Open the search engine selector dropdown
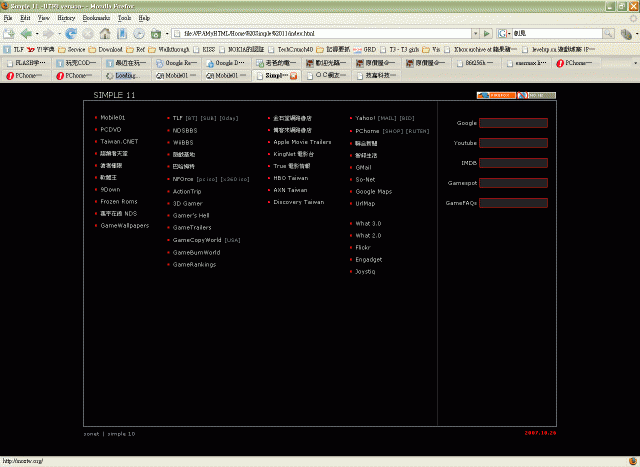The height and width of the screenshot is (467, 640). (504, 33)
